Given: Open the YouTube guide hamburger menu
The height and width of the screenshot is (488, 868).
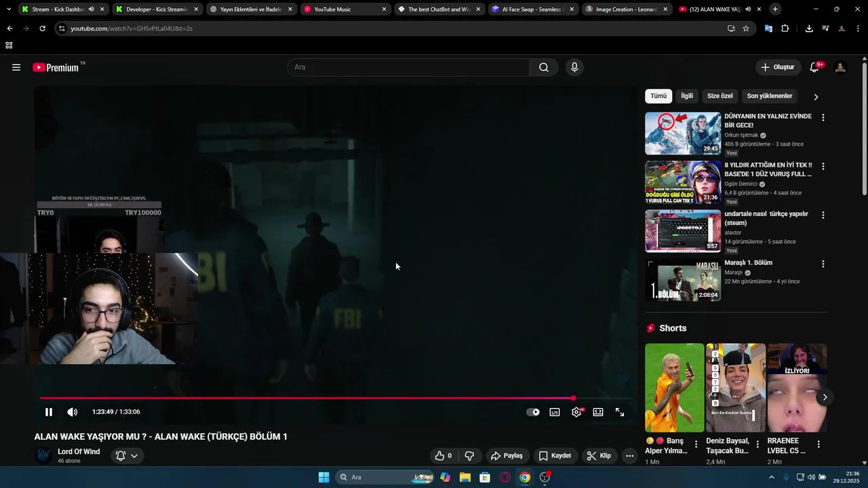Looking at the screenshot, I should pos(16,67).
